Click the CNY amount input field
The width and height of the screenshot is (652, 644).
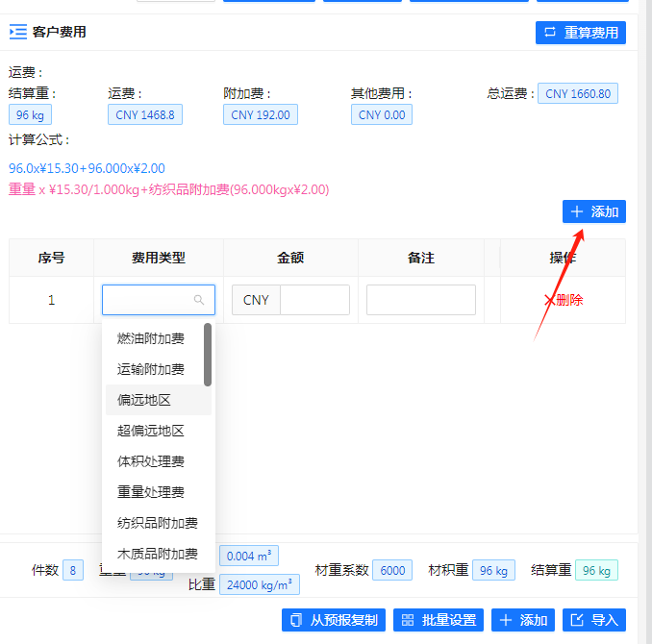pyautogui.click(x=314, y=300)
